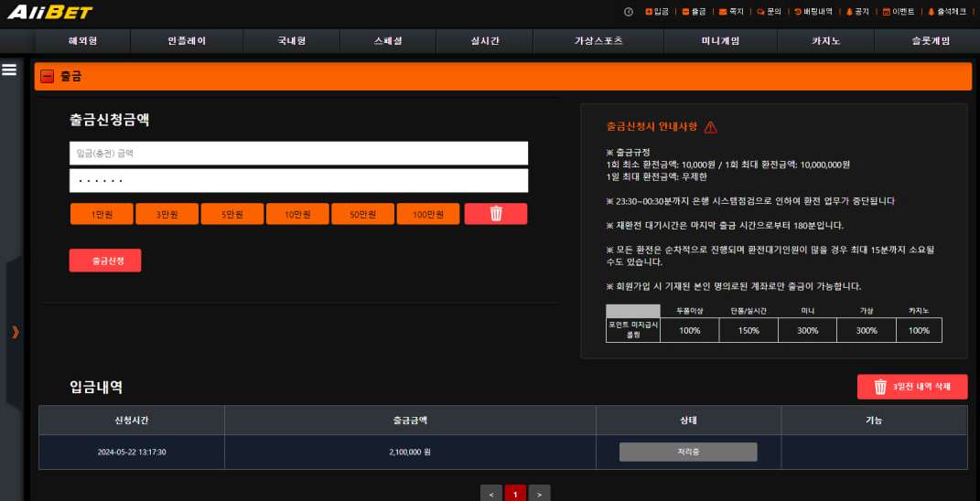Click the clock icon in top bar
The height and width of the screenshot is (501, 980).
pyautogui.click(x=629, y=12)
